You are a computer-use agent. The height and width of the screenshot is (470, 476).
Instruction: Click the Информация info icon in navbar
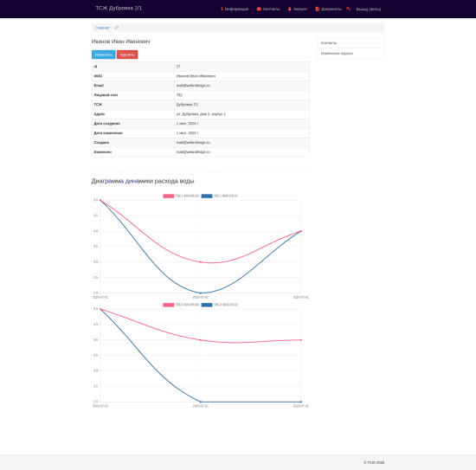click(222, 9)
